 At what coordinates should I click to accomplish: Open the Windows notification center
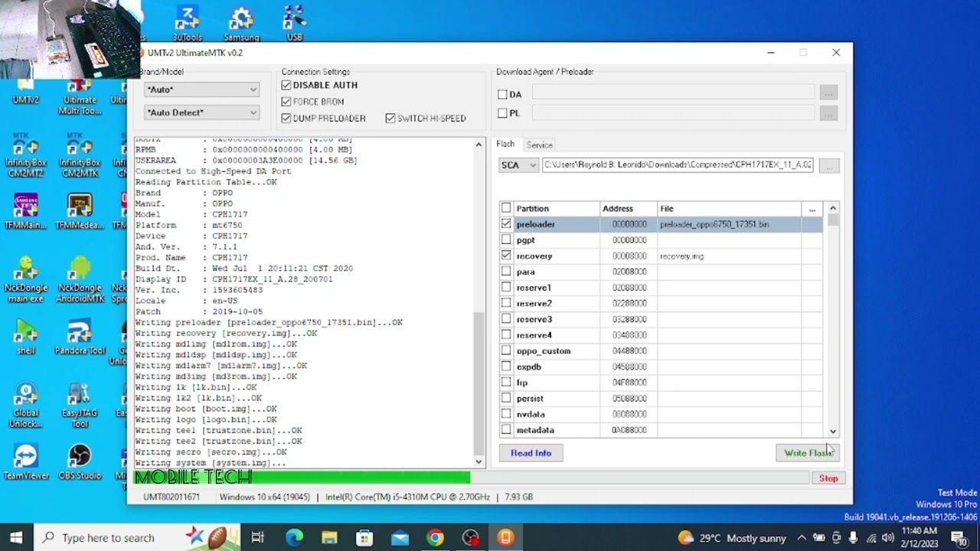(958, 538)
